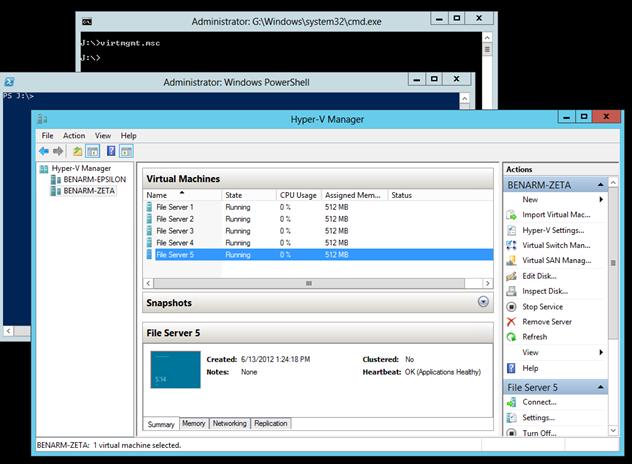Click the right arrow of VM list scrollbar
Image resolution: width=632 pixels, height=464 pixels.
tap(488, 283)
